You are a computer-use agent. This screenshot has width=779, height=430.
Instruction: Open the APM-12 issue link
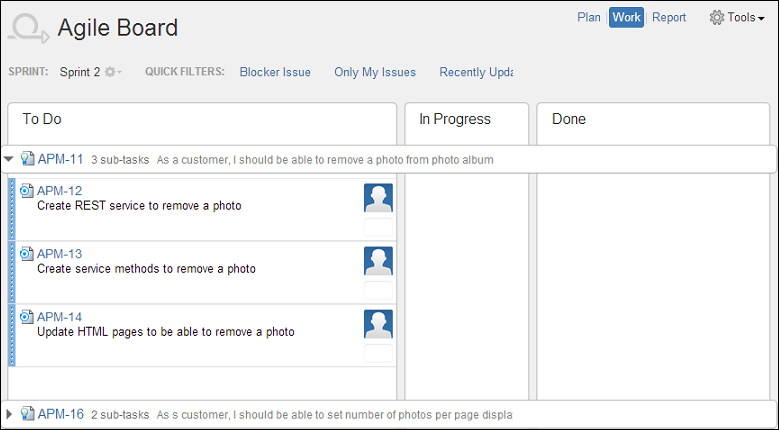[60, 191]
